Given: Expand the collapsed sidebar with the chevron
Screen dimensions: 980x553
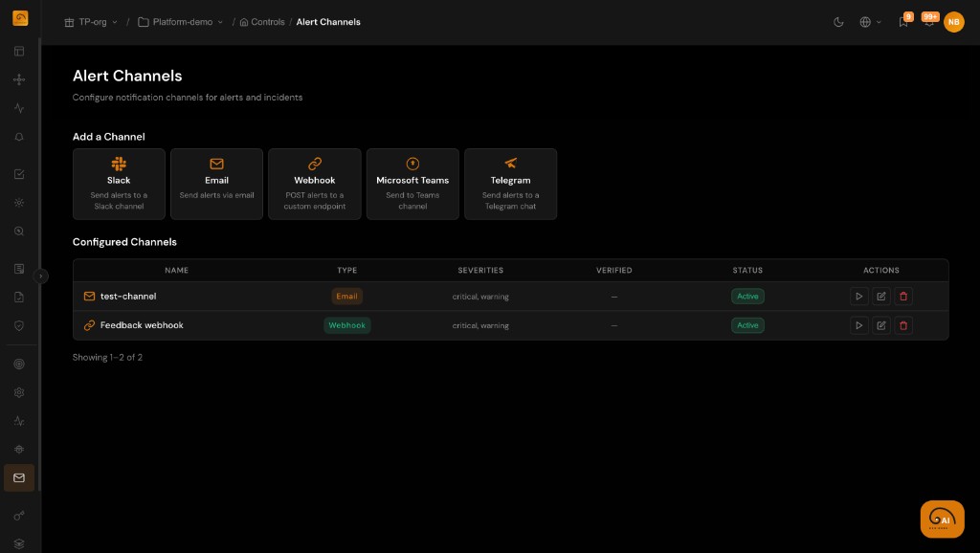Looking at the screenshot, I should pyautogui.click(x=41, y=275).
